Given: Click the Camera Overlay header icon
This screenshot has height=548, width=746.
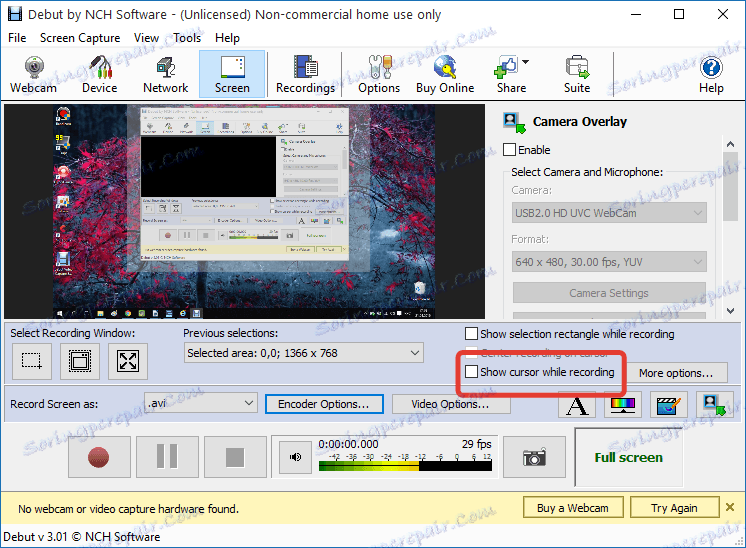Looking at the screenshot, I should [x=514, y=122].
